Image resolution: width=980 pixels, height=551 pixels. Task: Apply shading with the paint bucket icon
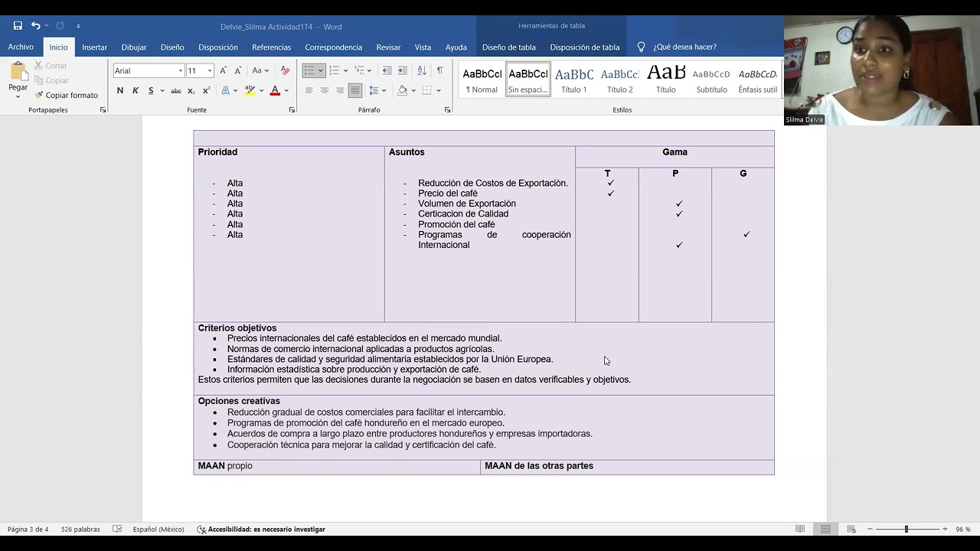point(402,90)
